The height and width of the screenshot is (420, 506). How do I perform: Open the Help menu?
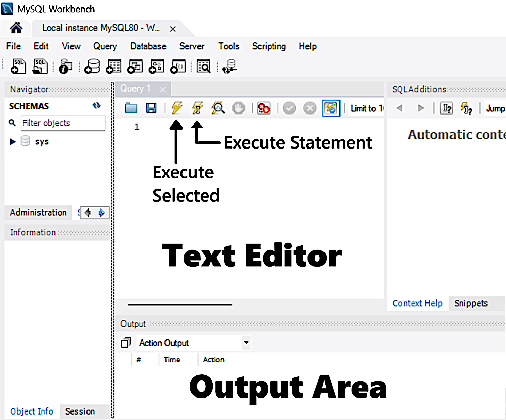[307, 46]
